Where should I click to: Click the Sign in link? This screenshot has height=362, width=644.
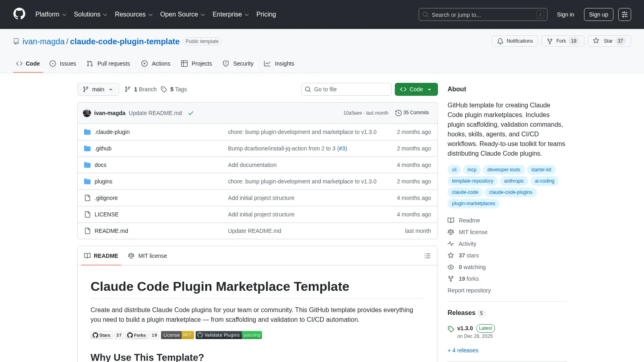coord(566,14)
